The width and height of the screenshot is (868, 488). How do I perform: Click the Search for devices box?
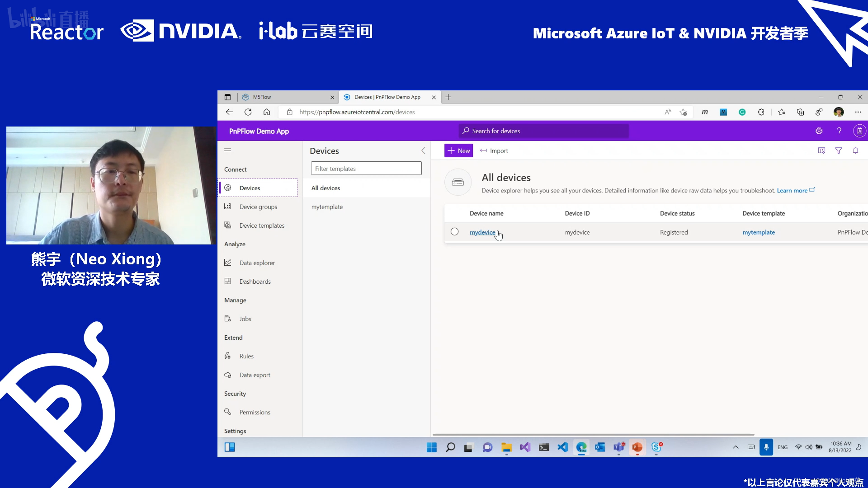pos(543,131)
